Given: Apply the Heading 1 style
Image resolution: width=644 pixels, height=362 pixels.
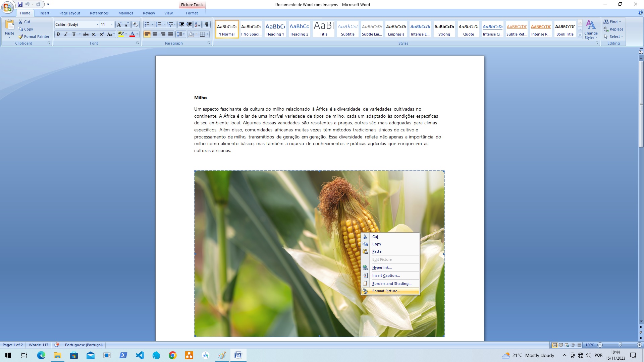Looking at the screenshot, I should click(x=275, y=29).
